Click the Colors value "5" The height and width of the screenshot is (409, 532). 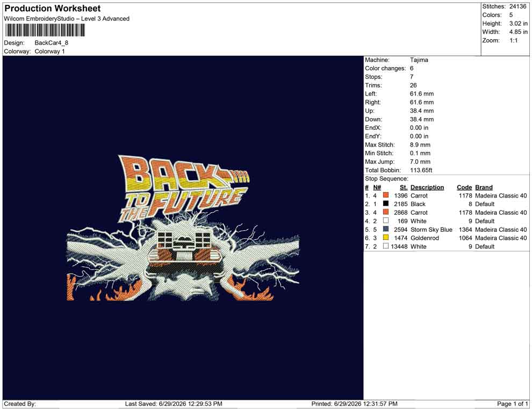(x=511, y=15)
